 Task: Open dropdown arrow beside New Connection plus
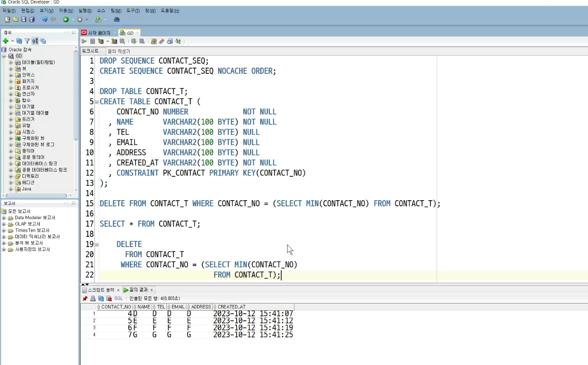pos(12,41)
